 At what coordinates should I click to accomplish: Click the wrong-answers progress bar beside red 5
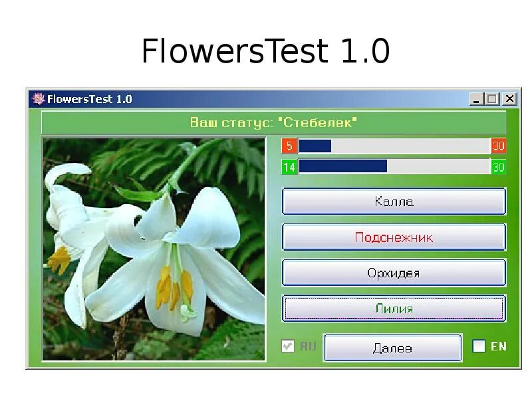(394, 146)
